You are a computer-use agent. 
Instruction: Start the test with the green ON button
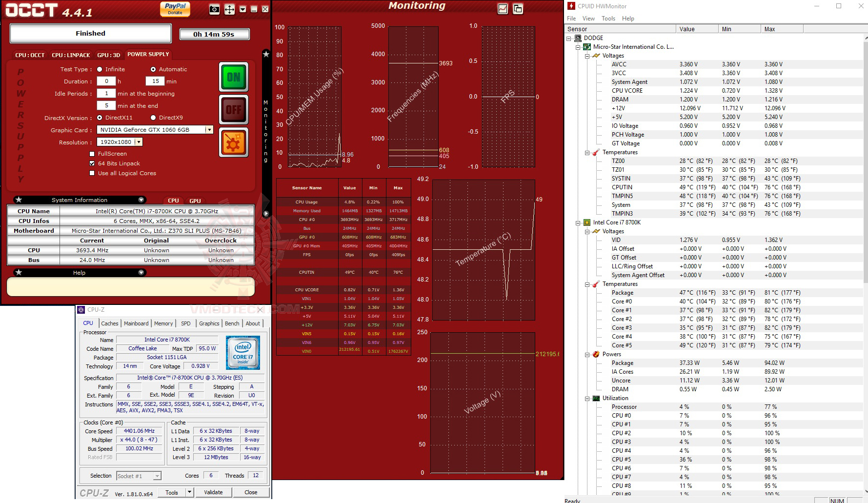234,77
